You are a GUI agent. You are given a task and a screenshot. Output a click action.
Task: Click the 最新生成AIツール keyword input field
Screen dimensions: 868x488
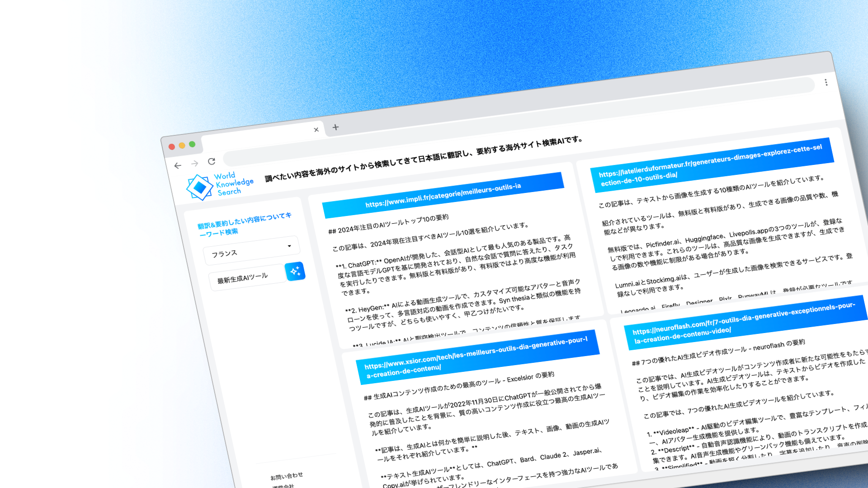click(x=246, y=278)
